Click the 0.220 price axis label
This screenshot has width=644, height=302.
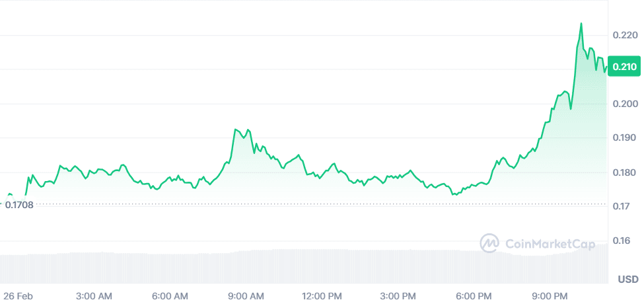[x=624, y=35]
